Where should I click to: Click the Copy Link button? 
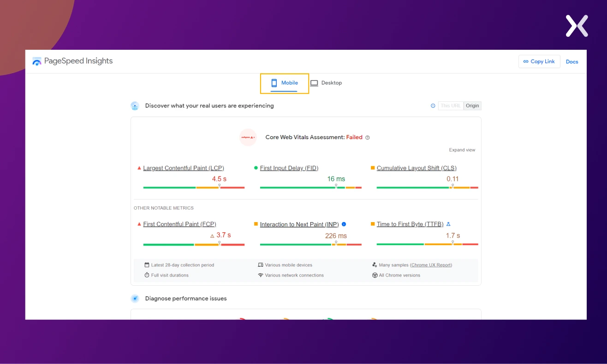[x=539, y=61]
